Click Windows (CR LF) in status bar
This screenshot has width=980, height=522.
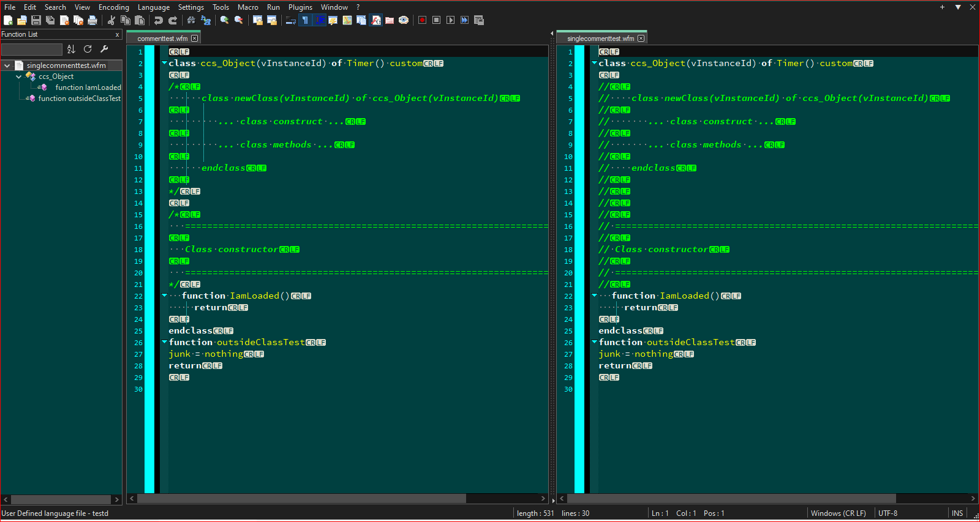click(x=839, y=513)
